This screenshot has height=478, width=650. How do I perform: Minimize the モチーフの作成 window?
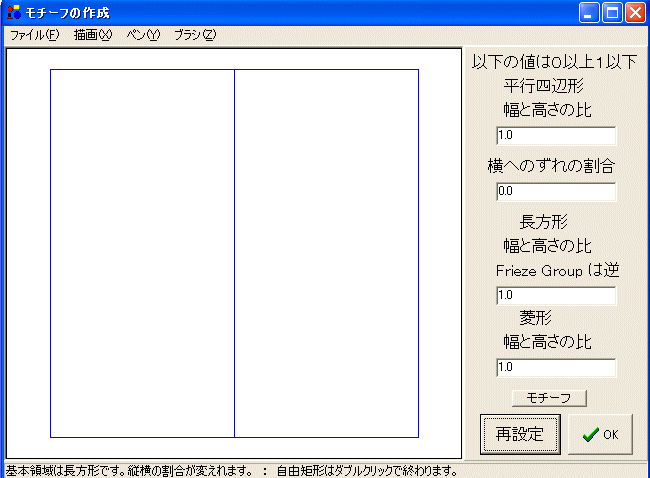coord(589,12)
